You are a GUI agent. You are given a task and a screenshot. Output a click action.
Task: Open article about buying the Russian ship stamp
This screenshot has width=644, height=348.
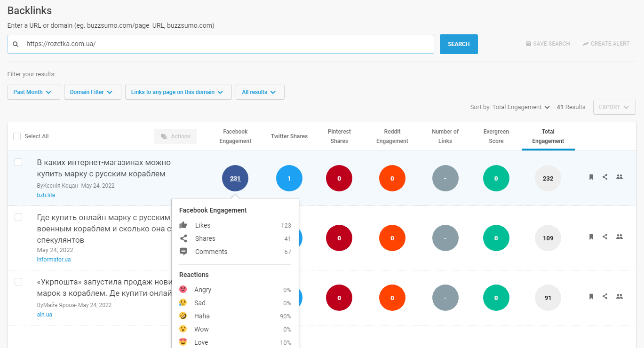tap(104, 168)
